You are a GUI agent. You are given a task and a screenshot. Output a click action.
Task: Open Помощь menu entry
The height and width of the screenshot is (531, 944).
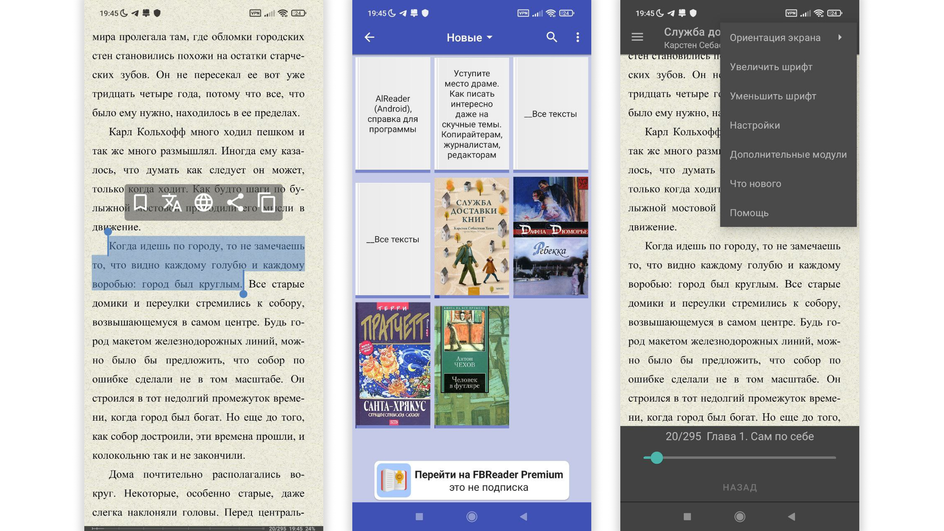click(788, 213)
